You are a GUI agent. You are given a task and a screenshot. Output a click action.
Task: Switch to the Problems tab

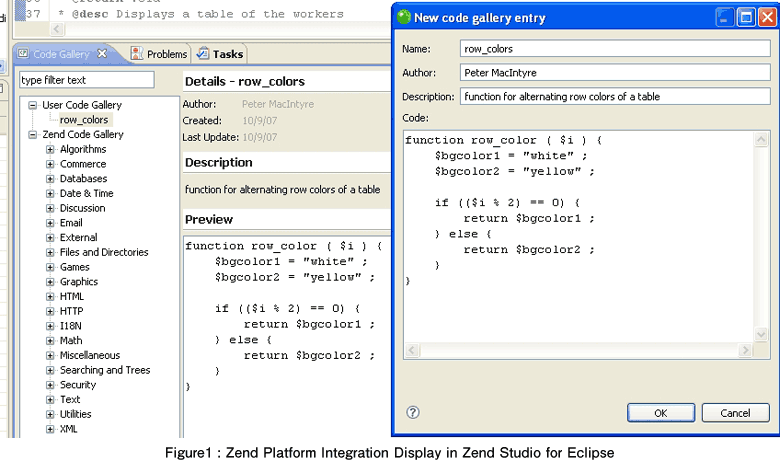point(159,54)
